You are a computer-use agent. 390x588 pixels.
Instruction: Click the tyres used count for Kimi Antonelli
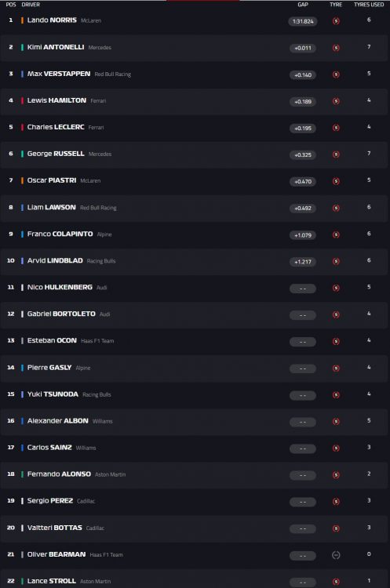click(x=369, y=47)
